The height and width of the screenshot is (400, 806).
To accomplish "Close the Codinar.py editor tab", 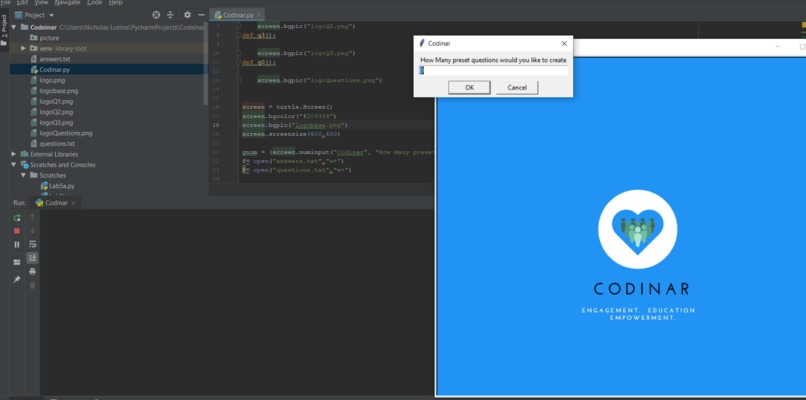I will [x=259, y=15].
